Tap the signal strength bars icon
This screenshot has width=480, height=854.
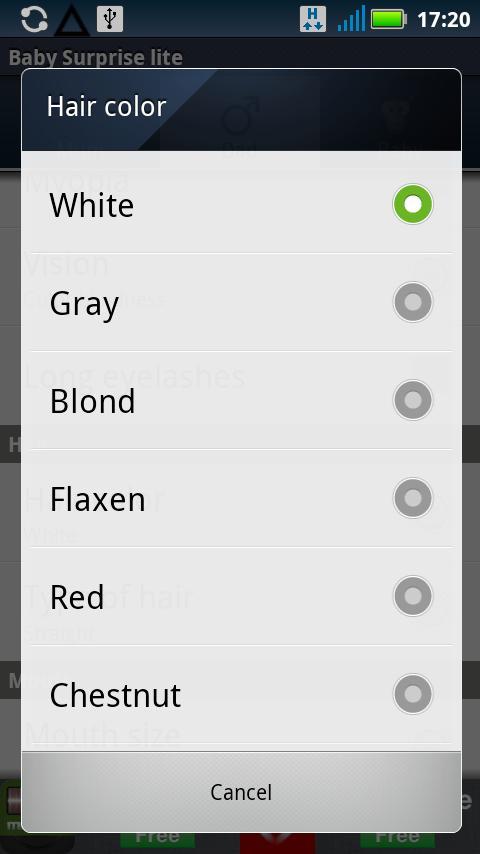pos(351,19)
